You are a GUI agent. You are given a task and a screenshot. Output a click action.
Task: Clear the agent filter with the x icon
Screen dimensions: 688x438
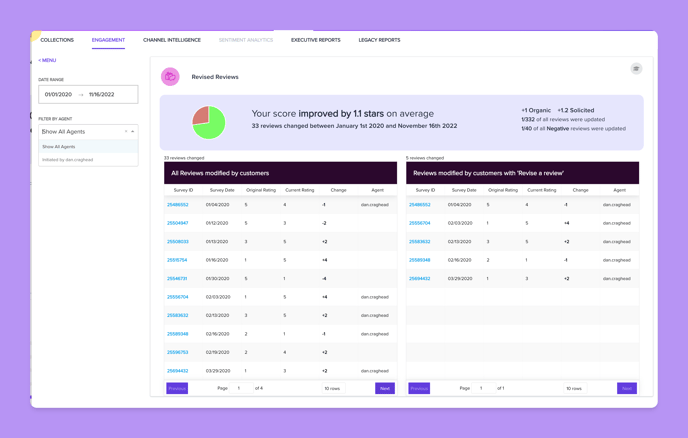(126, 132)
